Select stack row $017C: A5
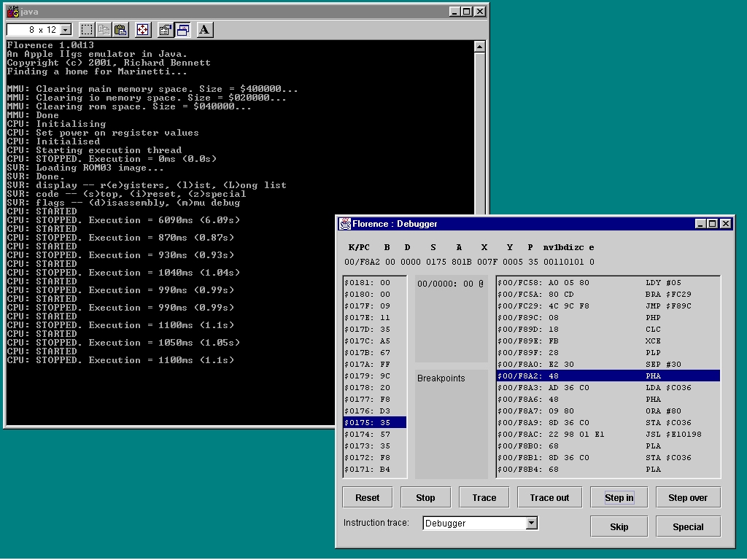 click(375, 341)
